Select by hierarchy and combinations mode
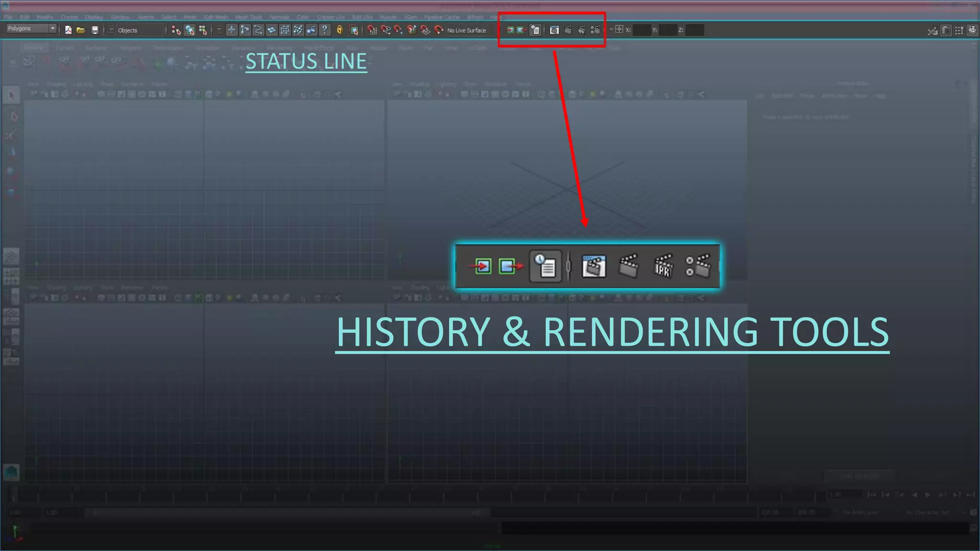 click(x=176, y=30)
